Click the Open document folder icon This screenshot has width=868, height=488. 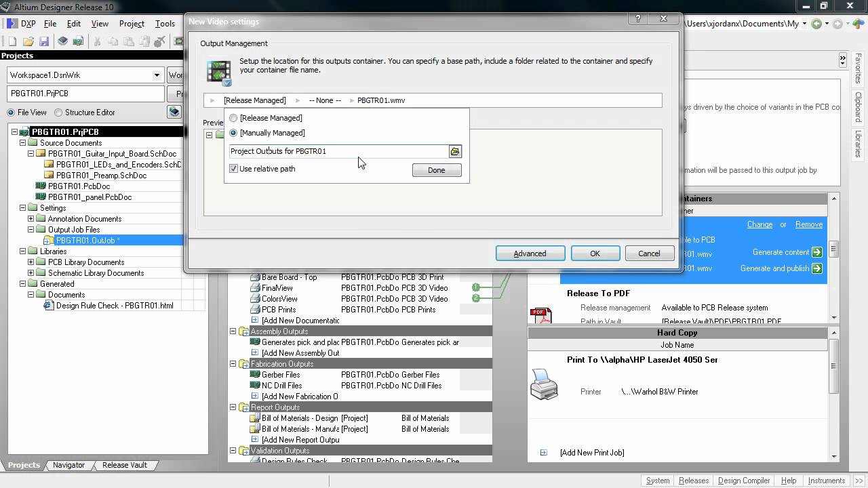pos(28,42)
